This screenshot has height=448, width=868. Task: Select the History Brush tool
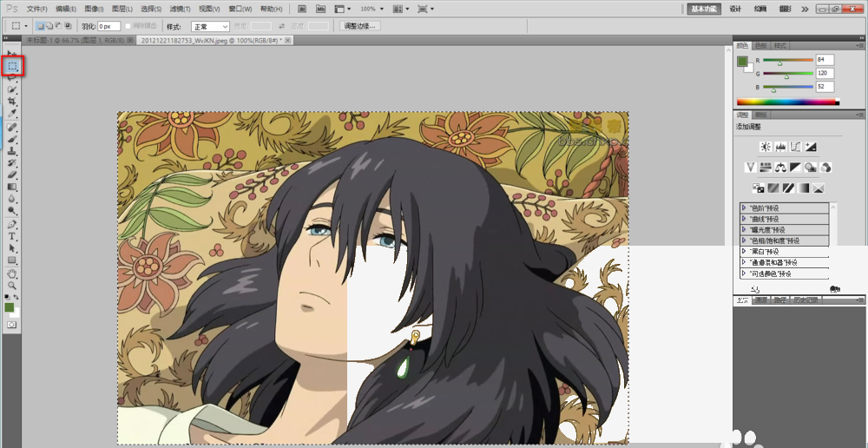tap(12, 163)
